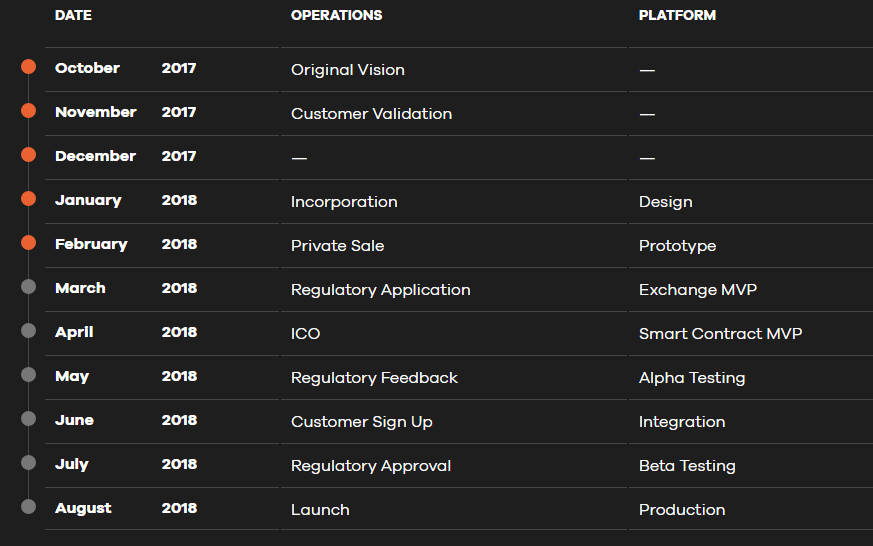873x546 pixels.
Task: Click the Exchange MVP platform entry
Action: [697, 290]
